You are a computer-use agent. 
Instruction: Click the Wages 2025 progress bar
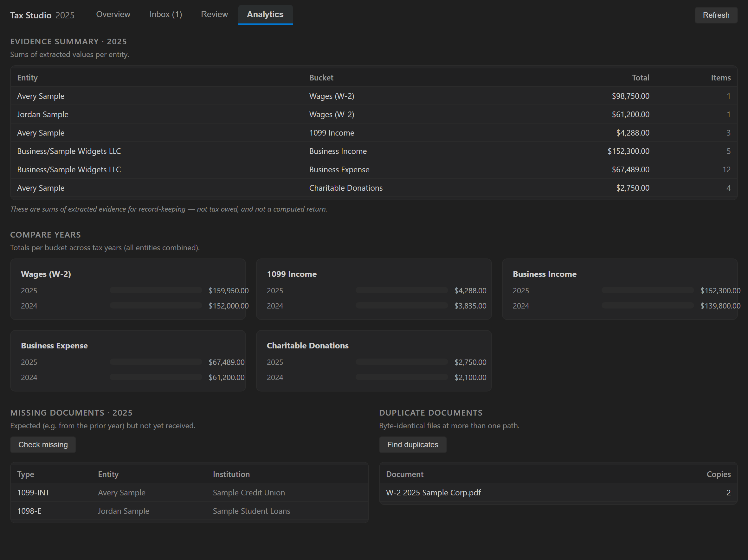click(156, 290)
